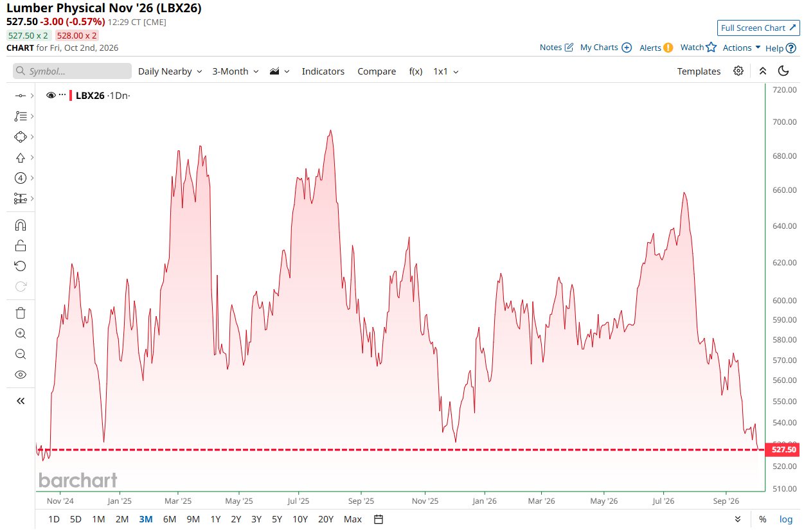Screen dimensions: 804x532
Task: Toggle visibility of all drawings
Action: pyautogui.click(x=20, y=375)
